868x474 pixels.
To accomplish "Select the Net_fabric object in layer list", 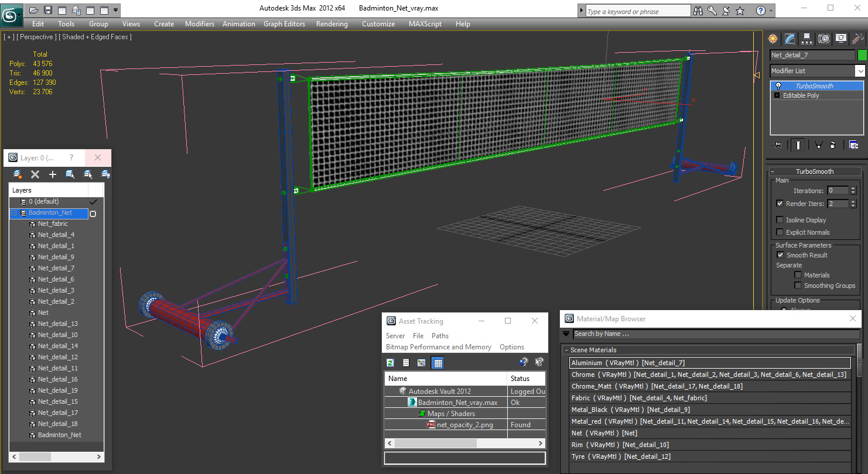I will pyautogui.click(x=53, y=224).
